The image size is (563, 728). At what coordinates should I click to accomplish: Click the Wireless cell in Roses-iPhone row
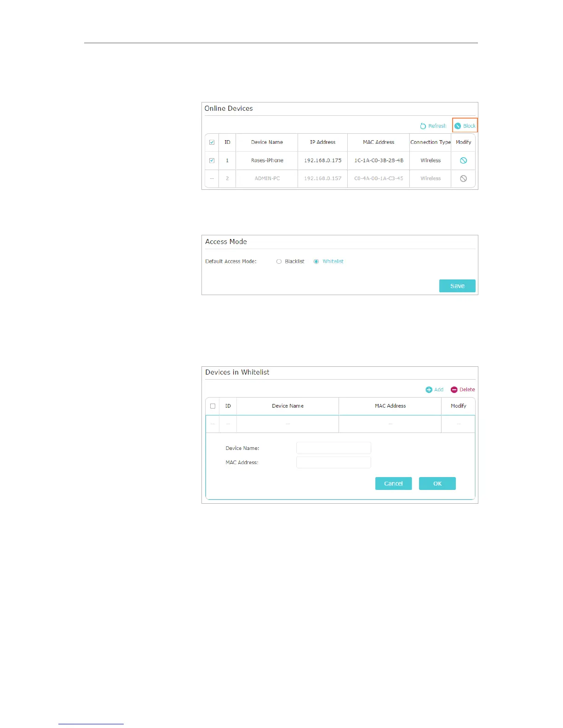click(431, 160)
